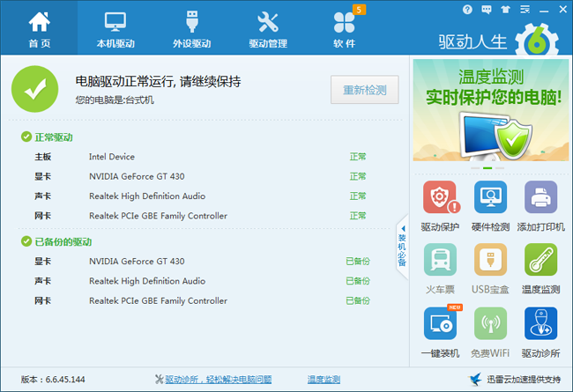Open the 火车票 train ticket icon
The height and width of the screenshot is (392, 573).
point(440,261)
